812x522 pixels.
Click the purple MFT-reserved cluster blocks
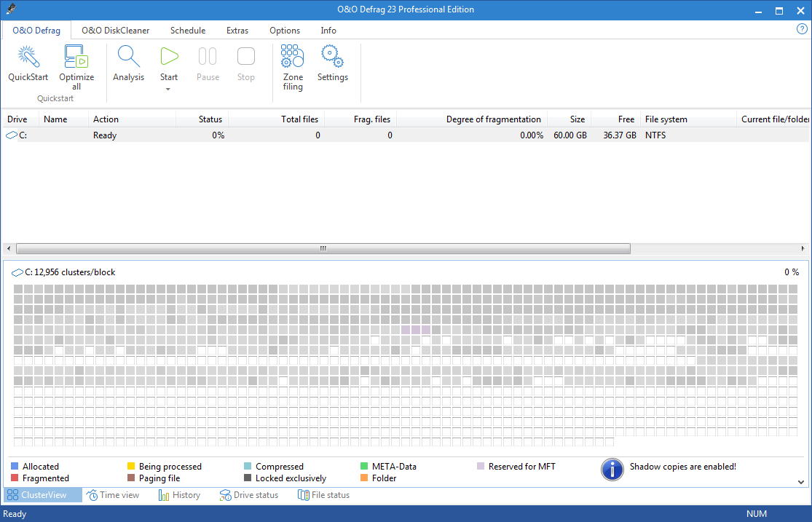[416, 330]
